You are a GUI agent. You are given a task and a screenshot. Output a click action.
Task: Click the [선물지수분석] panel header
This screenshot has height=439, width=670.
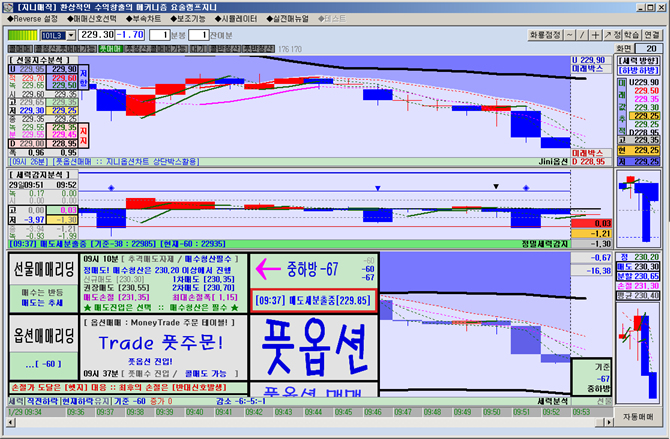coord(43,60)
